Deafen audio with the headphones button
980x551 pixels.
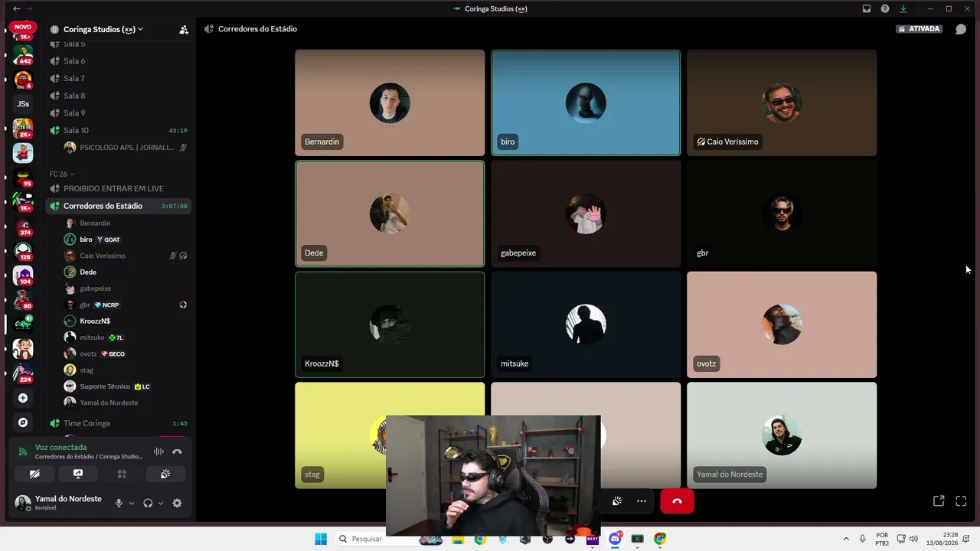148,504
